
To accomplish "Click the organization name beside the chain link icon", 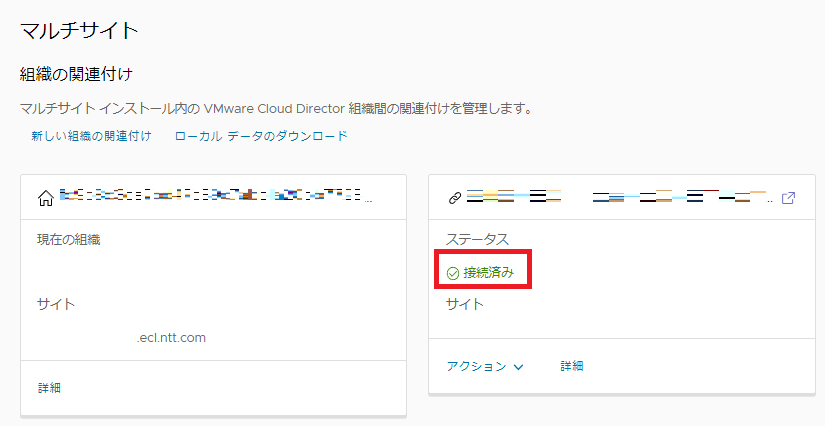I will [616, 198].
